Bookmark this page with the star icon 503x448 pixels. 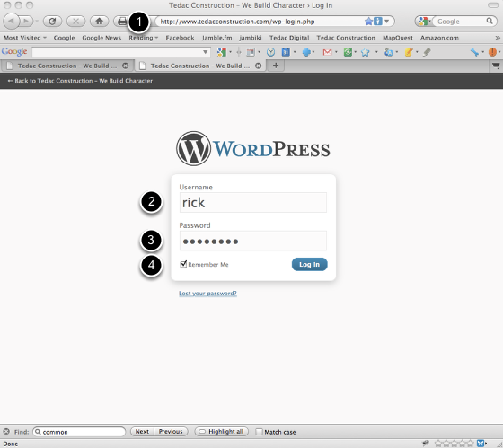(x=368, y=22)
